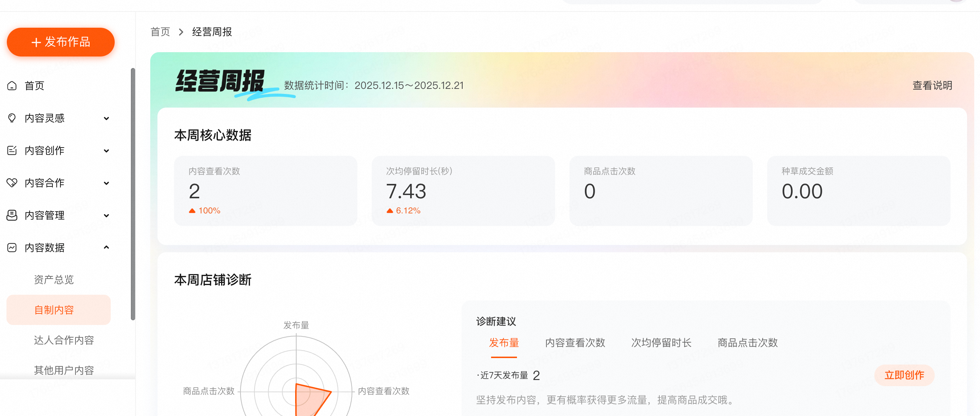
Task: Click the orange radar chart area
Action: tap(310, 400)
